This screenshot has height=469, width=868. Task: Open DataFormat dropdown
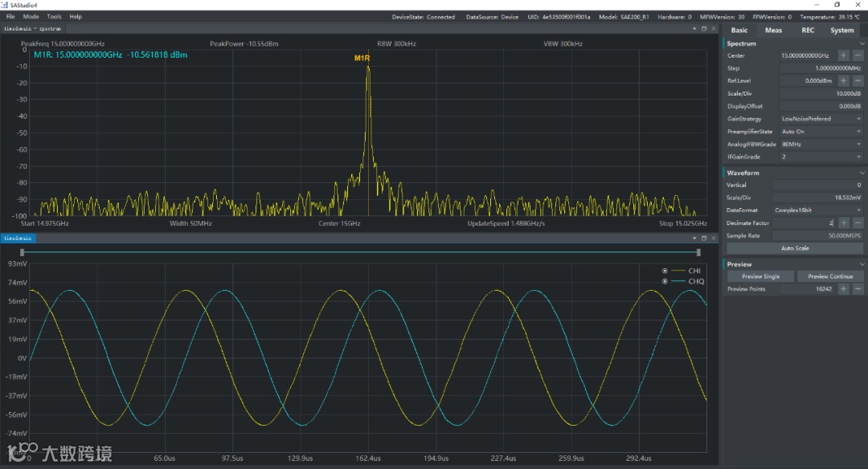tap(817, 210)
